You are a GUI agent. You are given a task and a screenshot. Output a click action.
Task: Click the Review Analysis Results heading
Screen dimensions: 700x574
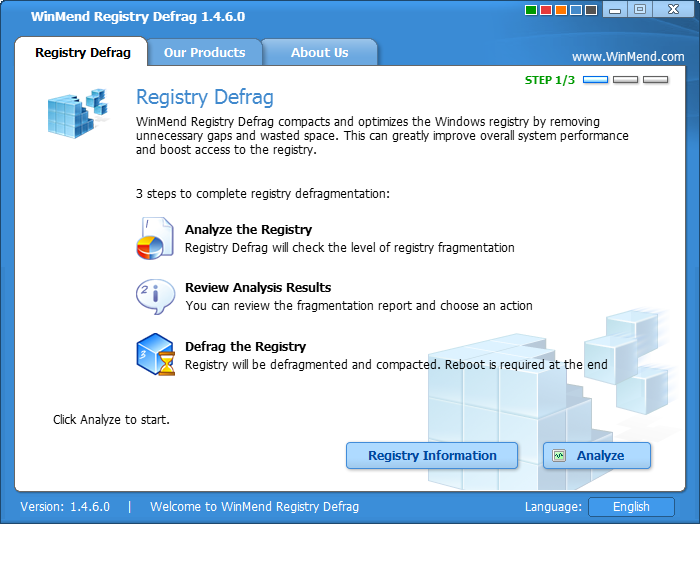tap(258, 287)
